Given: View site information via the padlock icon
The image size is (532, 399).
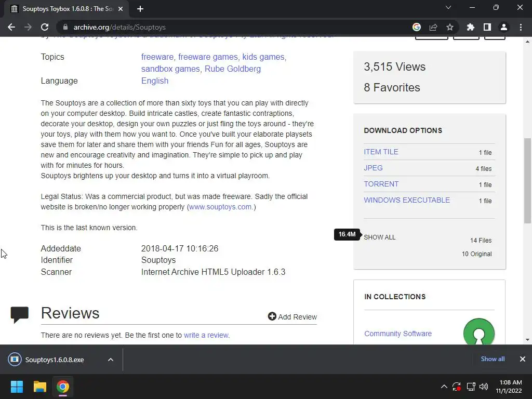Looking at the screenshot, I should (x=65, y=27).
